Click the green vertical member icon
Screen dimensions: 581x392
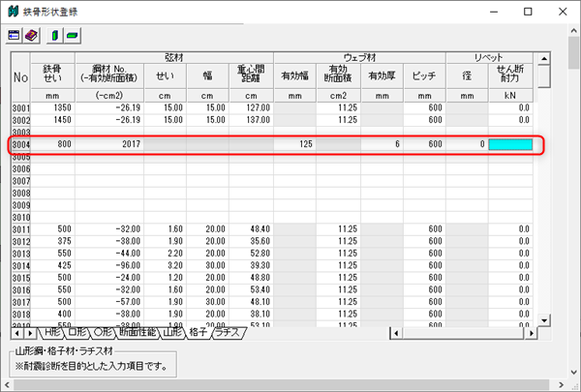pos(55,35)
